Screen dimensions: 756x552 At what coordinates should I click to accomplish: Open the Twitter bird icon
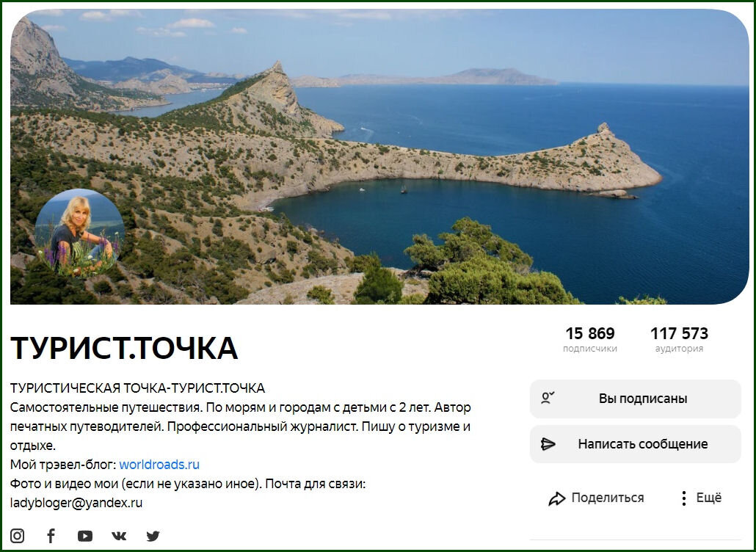(153, 536)
